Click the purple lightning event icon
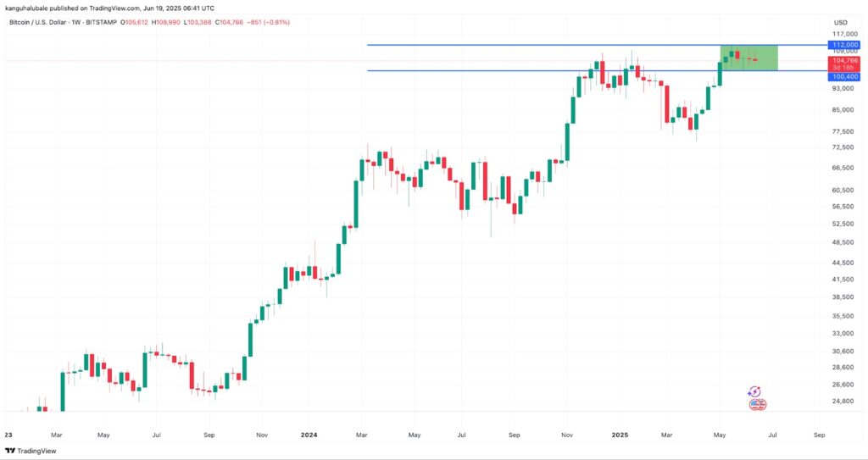Image resolution: width=868 pixels, height=460 pixels. tap(754, 391)
